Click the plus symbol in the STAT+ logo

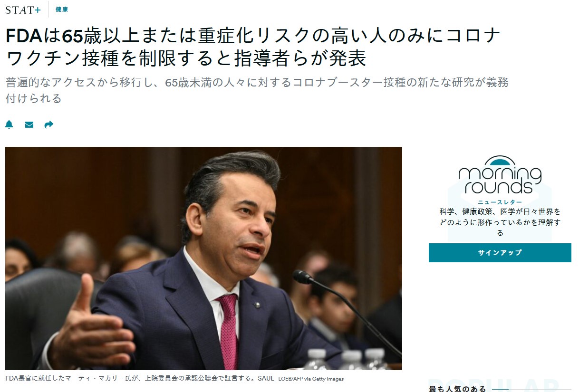click(38, 10)
